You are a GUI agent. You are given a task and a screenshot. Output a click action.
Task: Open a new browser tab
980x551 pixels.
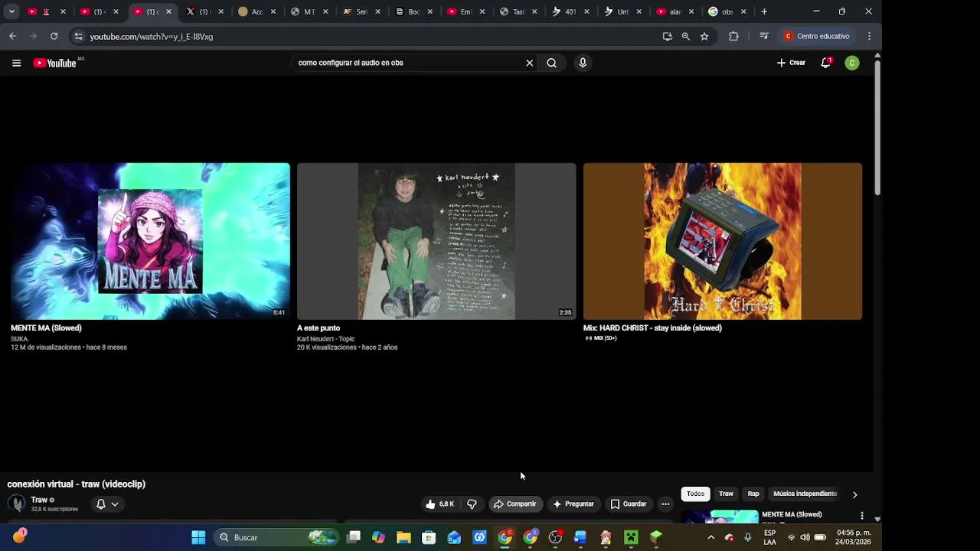tap(764, 11)
